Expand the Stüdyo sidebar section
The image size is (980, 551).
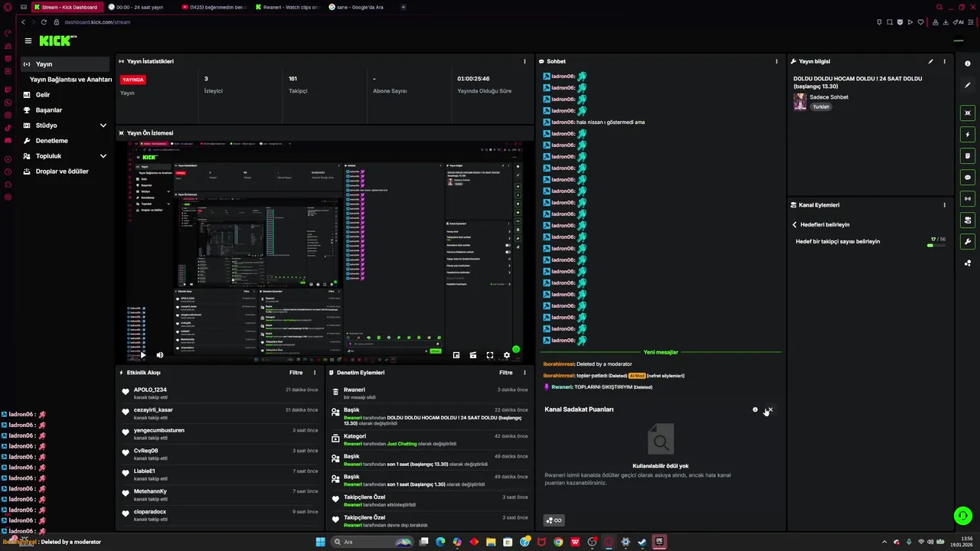tap(103, 126)
